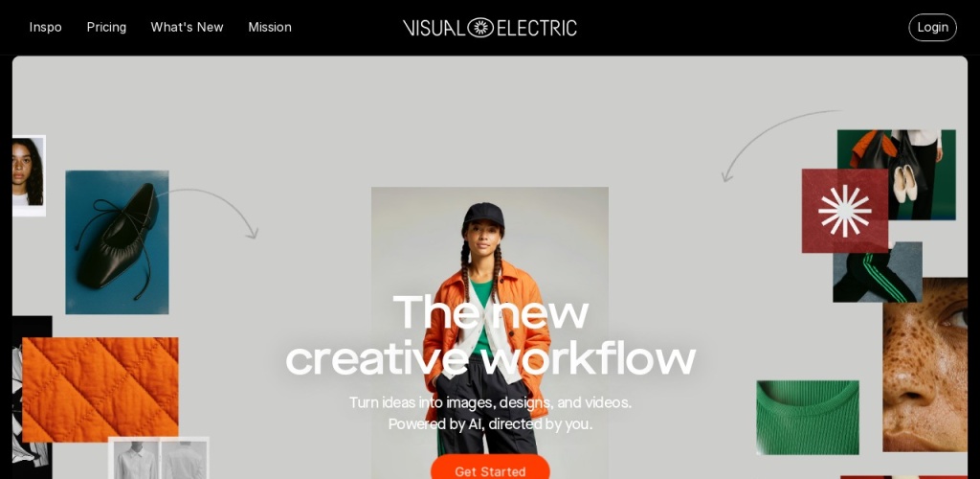Click the white shirts polaroid thumbnail
Viewport: 980px width, 479px height.
pyautogui.click(x=159, y=458)
